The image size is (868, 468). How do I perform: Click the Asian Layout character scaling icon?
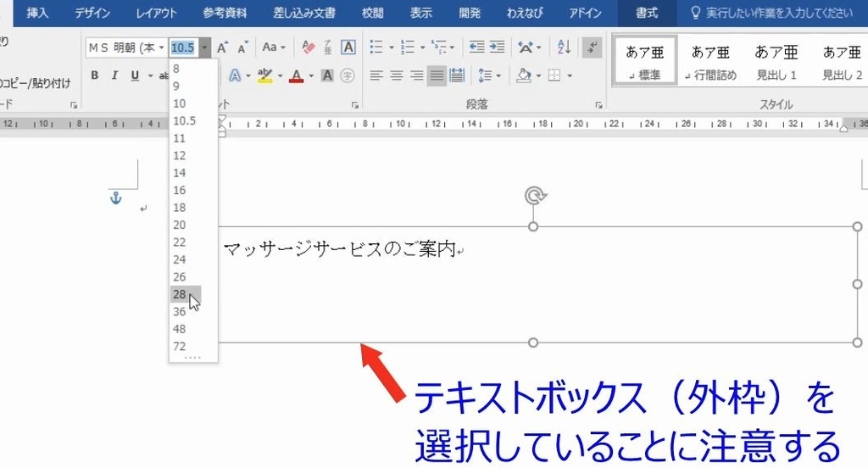point(526,47)
